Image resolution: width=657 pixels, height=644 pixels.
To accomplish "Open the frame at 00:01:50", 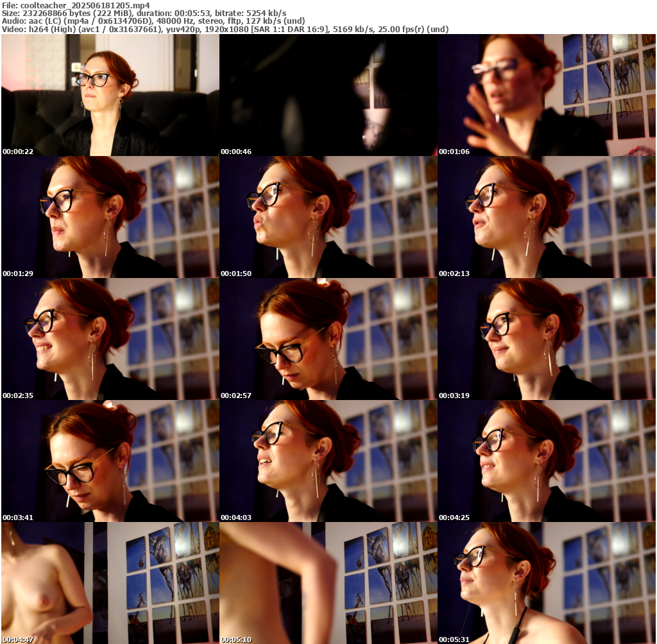I will tap(328, 217).
